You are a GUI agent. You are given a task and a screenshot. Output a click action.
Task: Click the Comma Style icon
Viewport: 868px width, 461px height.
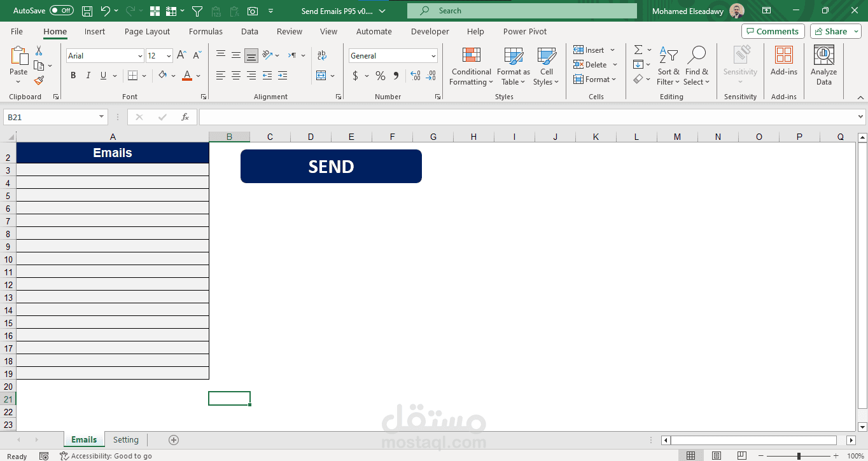(x=396, y=76)
